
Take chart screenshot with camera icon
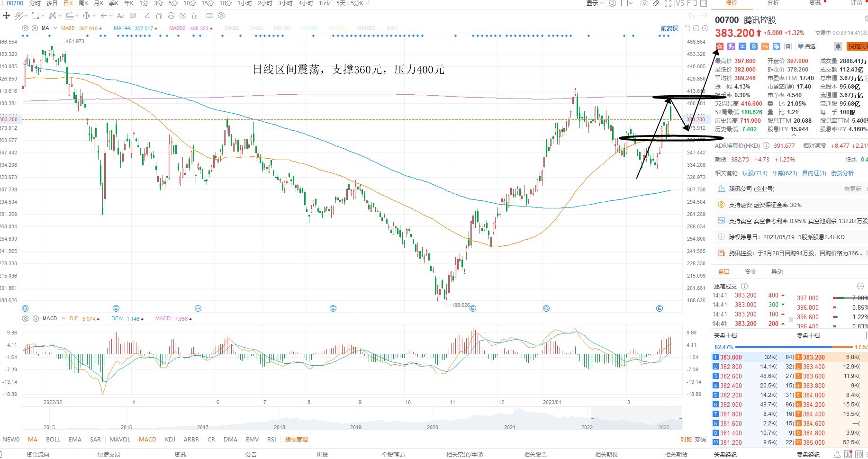pos(644,3)
